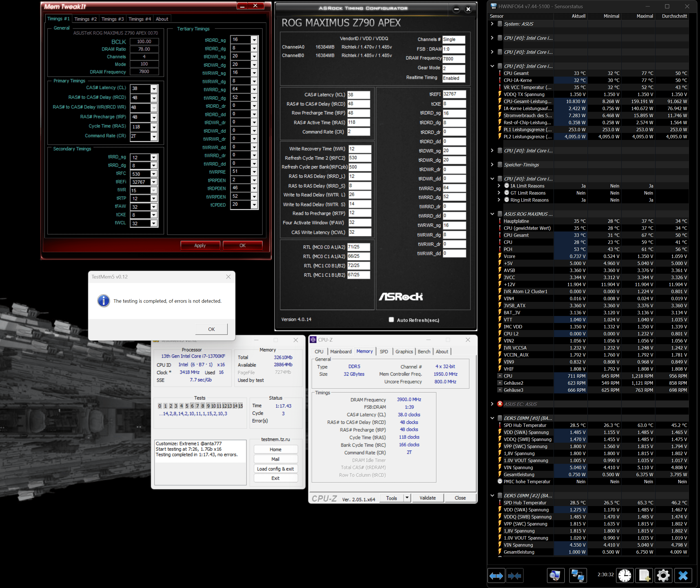Expand IA Limit Reasons node
The width and height of the screenshot is (700, 588).
pyautogui.click(x=499, y=186)
